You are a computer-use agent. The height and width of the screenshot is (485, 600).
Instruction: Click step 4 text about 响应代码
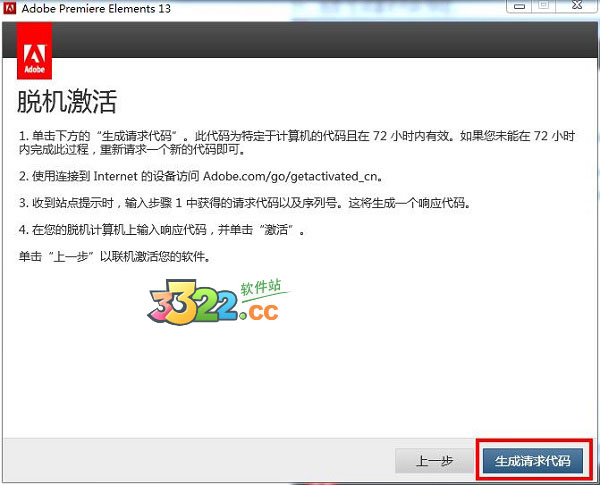(162, 230)
